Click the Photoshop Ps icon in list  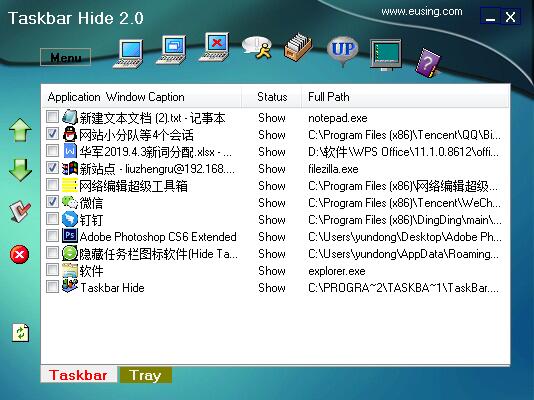(70, 236)
